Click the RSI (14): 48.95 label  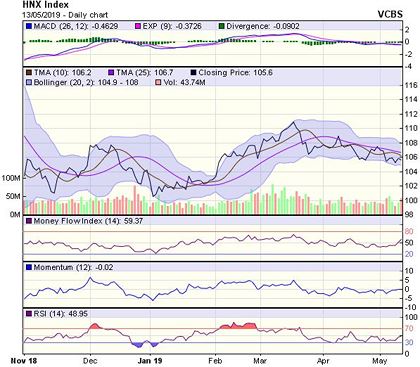[61, 314]
